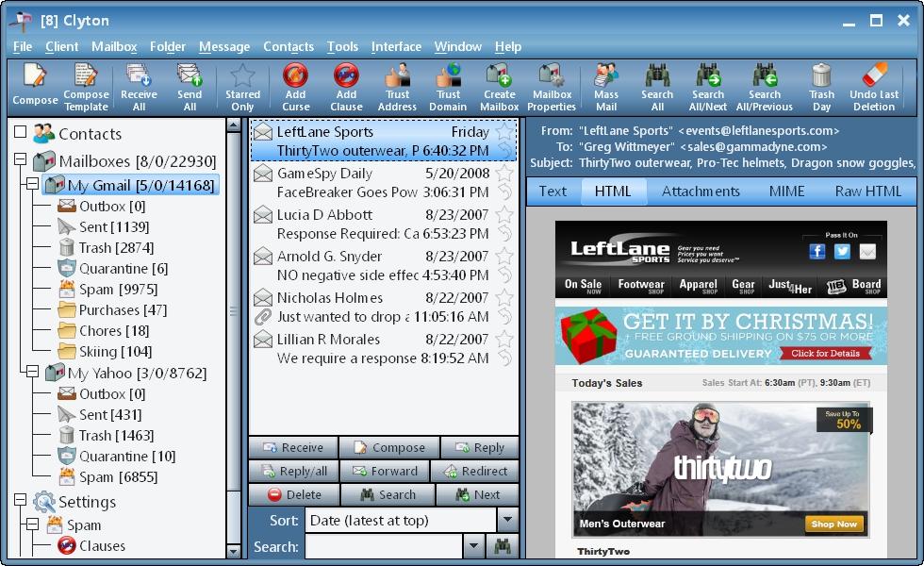The width and height of the screenshot is (924, 566).
Task: Switch to the Attachments tab
Action: coord(701,191)
